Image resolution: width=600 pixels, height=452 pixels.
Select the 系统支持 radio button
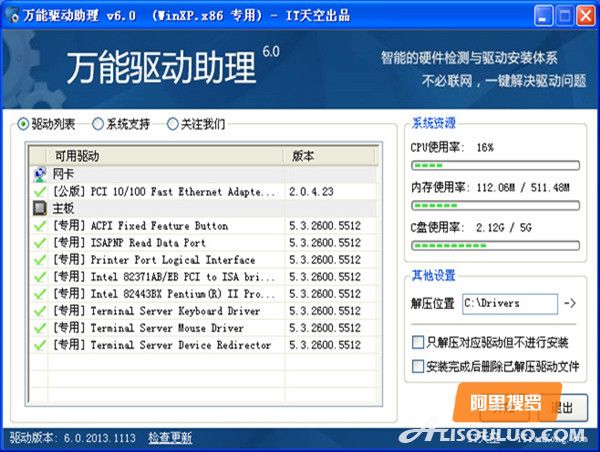(x=98, y=124)
